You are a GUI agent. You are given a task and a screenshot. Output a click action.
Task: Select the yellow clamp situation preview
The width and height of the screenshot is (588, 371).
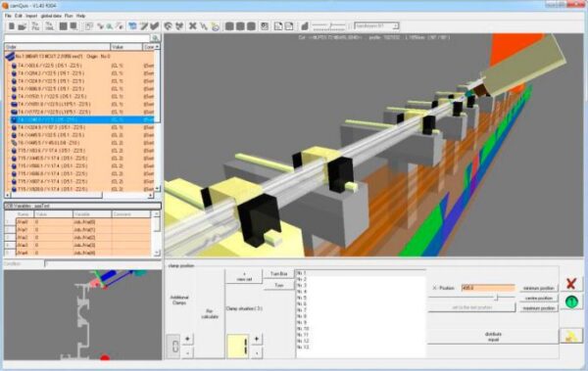pos(238,346)
